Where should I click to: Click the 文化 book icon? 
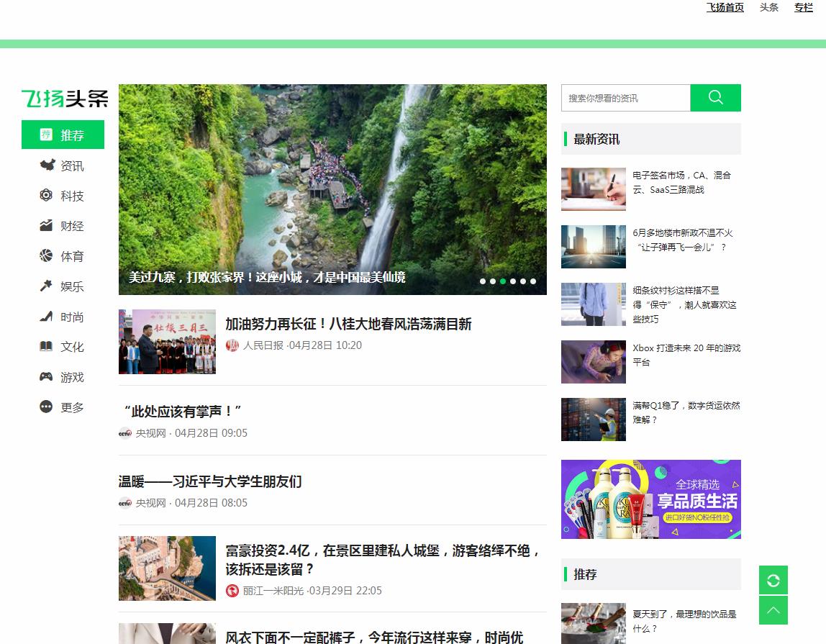(x=46, y=346)
